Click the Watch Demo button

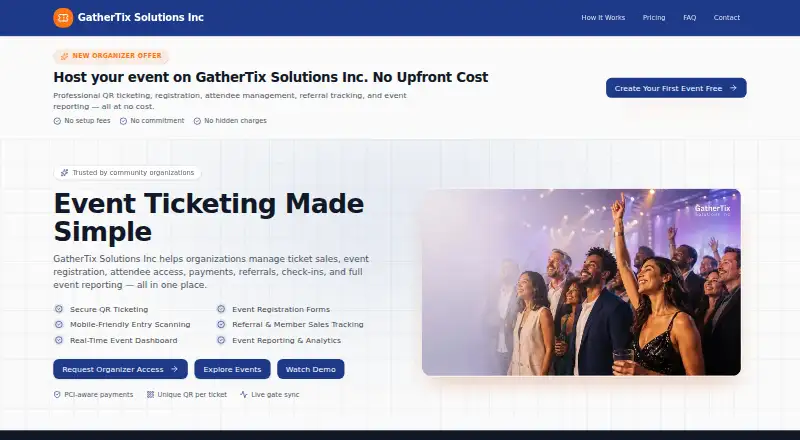coord(311,369)
